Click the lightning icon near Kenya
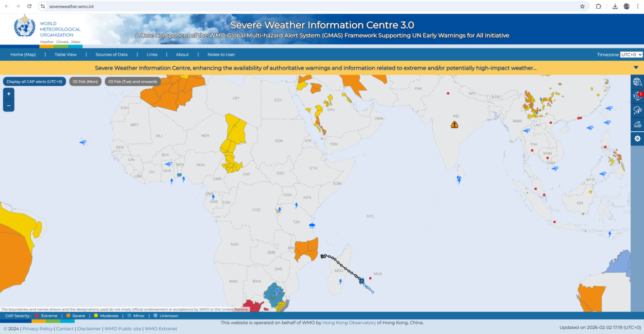644x334 pixels. 296,206
